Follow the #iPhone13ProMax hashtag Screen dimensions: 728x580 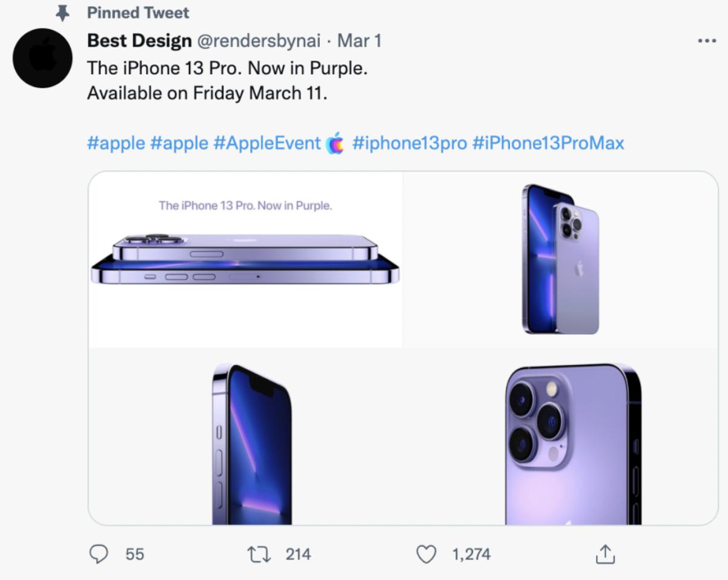548,143
